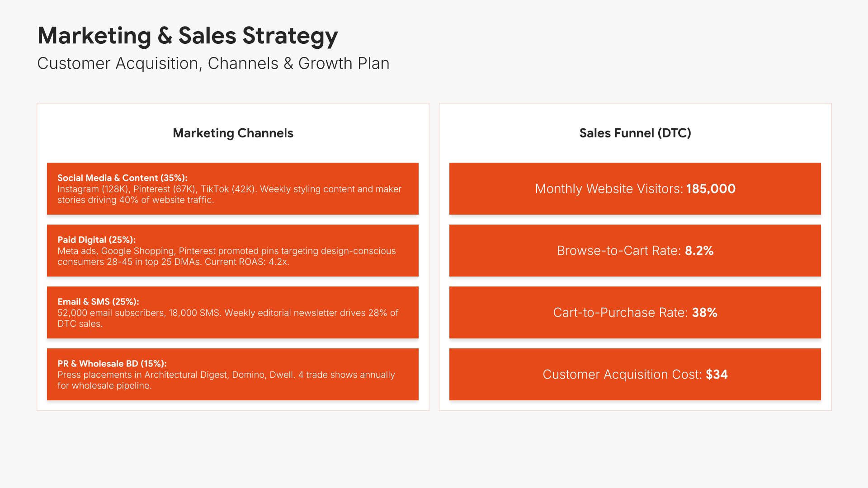Click the "PR & Wholesale BD (15%)" label
Viewport: 868px width, 488px height.
[112, 364]
